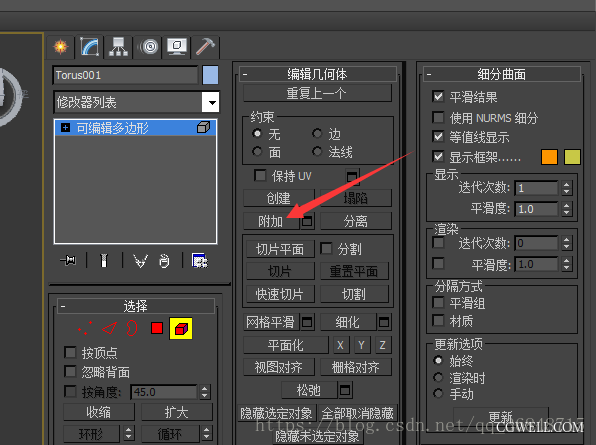Viewport: 596px width, 445px height.
Task: Click the 收缩 button
Action: click(x=99, y=412)
